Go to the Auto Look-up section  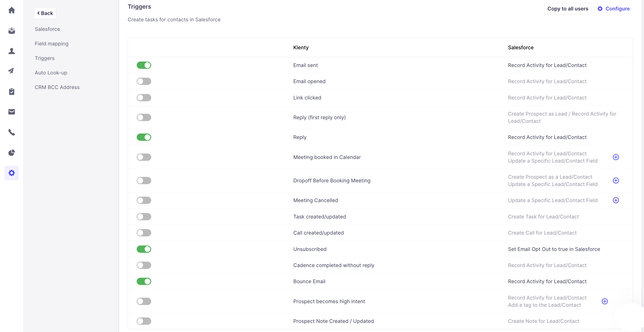coord(51,73)
